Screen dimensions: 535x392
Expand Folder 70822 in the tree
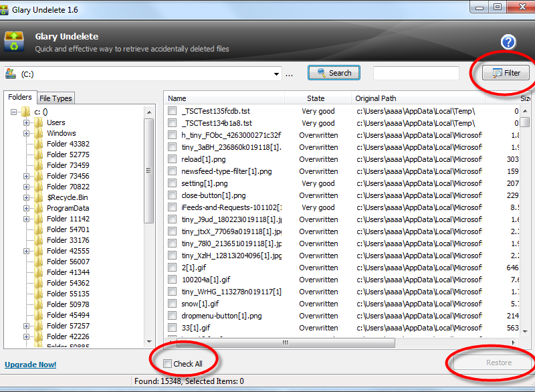click(26, 187)
